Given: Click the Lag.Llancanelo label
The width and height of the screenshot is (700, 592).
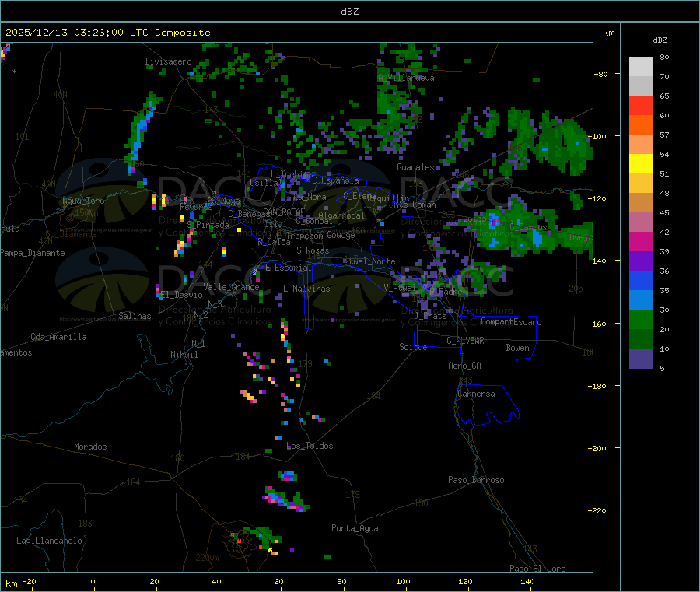Looking at the screenshot, I should tap(49, 541).
